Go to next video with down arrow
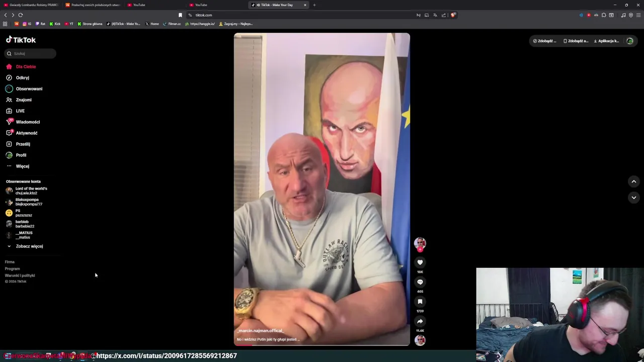Screen dimensions: 644x362 [x=634, y=198]
